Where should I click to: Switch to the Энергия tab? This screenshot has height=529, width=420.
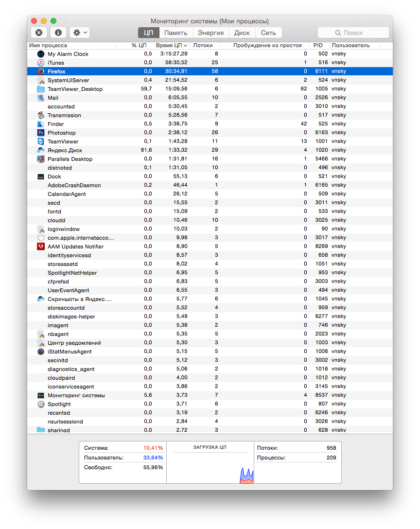point(211,33)
